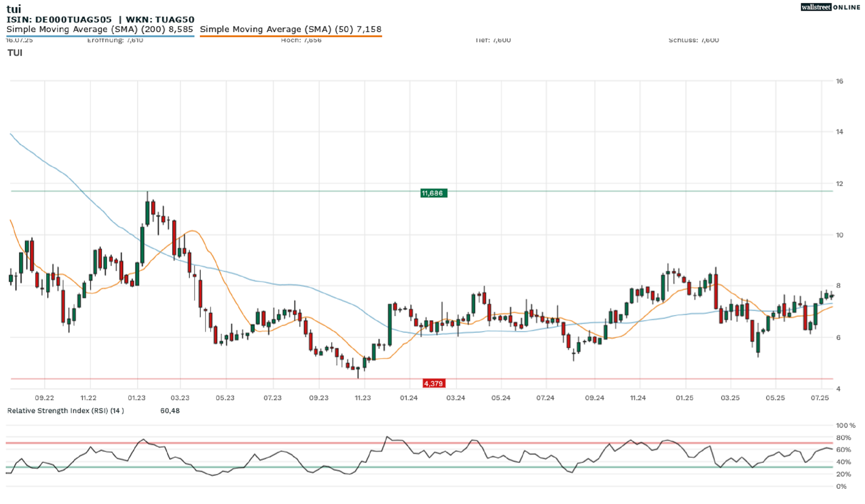Click the price axis label 8
The width and height of the screenshot is (865, 504).
point(838,286)
